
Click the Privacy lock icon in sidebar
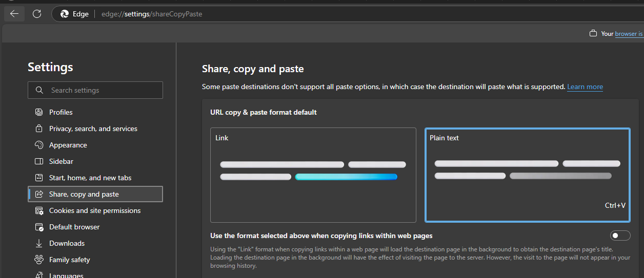pyautogui.click(x=39, y=129)
